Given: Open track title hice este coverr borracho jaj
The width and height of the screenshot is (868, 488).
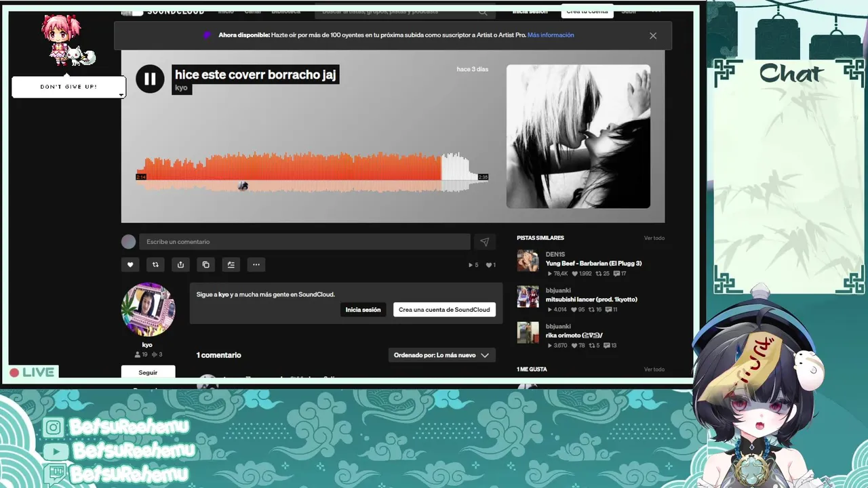Looking at the screenshot, I should pos(255,75).
